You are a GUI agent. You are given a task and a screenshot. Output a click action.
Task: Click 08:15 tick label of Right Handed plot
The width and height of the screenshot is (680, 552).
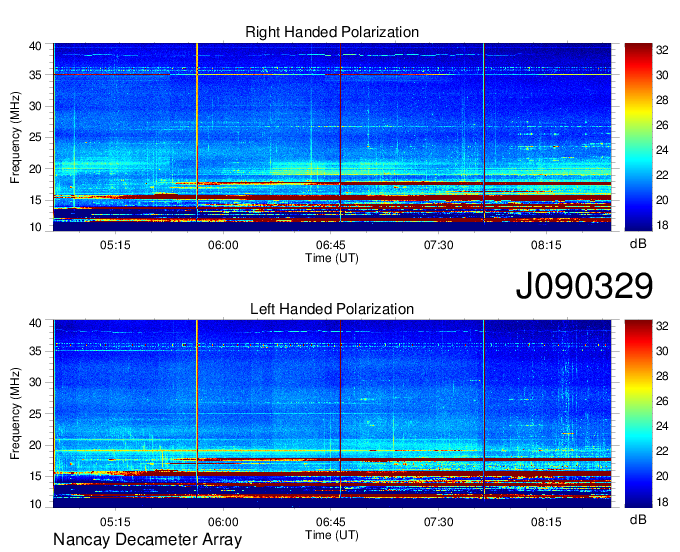click(x=546, y=245)
